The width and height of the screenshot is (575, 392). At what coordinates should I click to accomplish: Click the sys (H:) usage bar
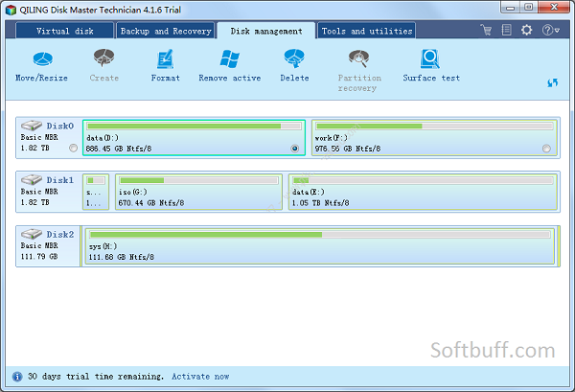click(x=320, y=235)
